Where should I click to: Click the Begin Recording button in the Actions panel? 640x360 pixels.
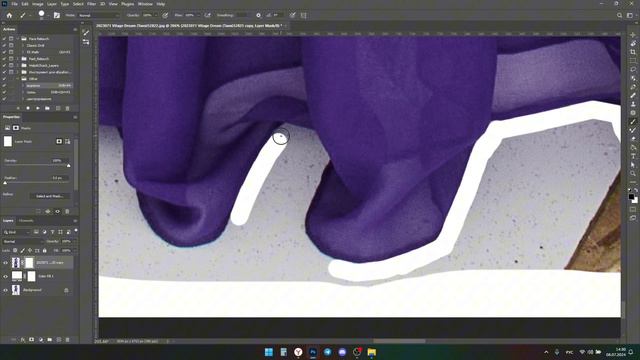(x=28, y=108)
